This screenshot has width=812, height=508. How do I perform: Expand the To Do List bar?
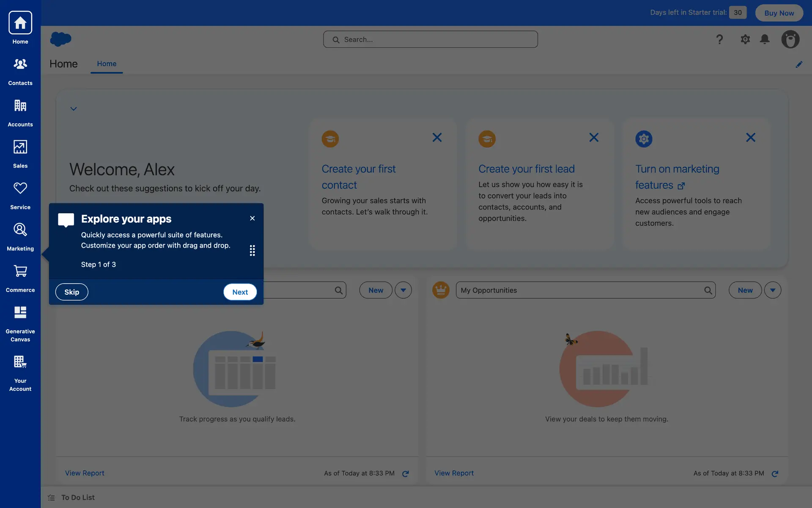point(77,497)
